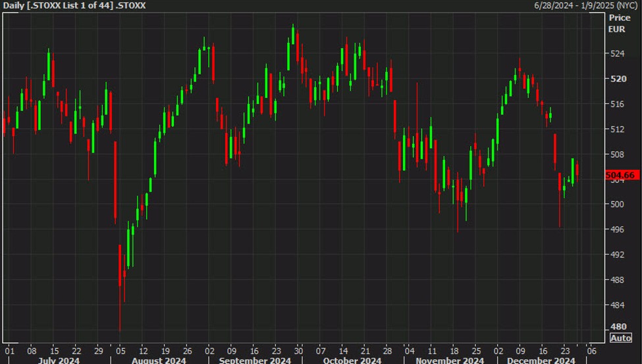Viewport: 642px width, 364px height.
Task: Select the 524 price axis label
Action: coord(617,54)
